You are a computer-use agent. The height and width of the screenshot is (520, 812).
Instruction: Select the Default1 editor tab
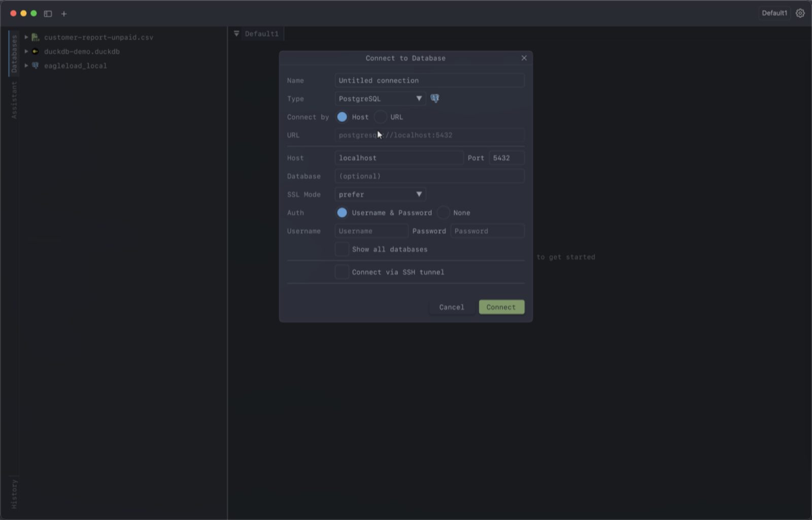[x=262, y=34]
